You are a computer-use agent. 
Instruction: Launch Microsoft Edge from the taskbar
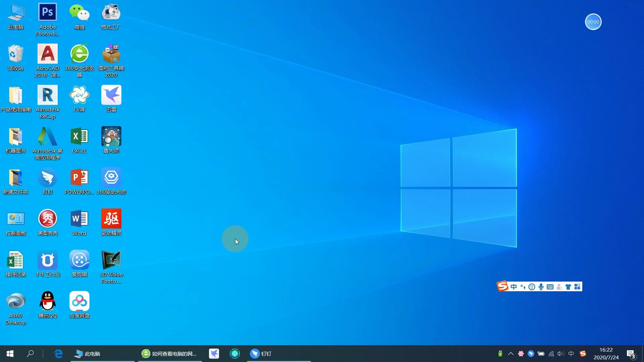[58, 354]
